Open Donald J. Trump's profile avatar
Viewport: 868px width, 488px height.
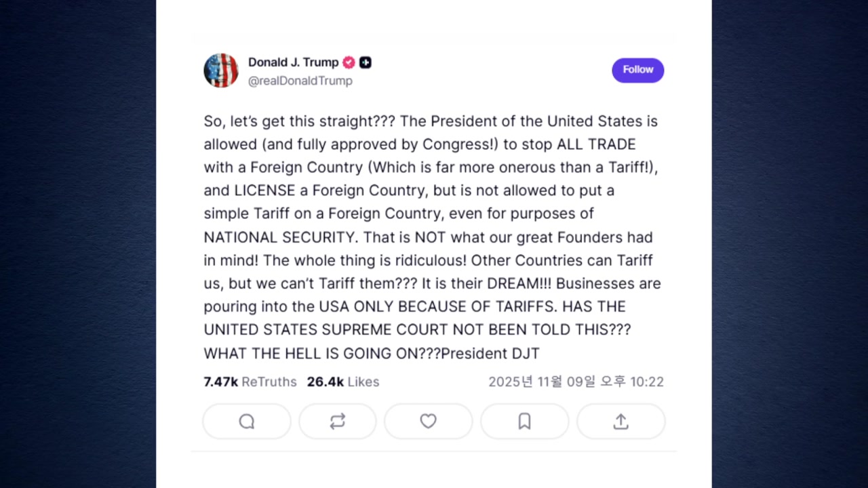pos(221,70)
